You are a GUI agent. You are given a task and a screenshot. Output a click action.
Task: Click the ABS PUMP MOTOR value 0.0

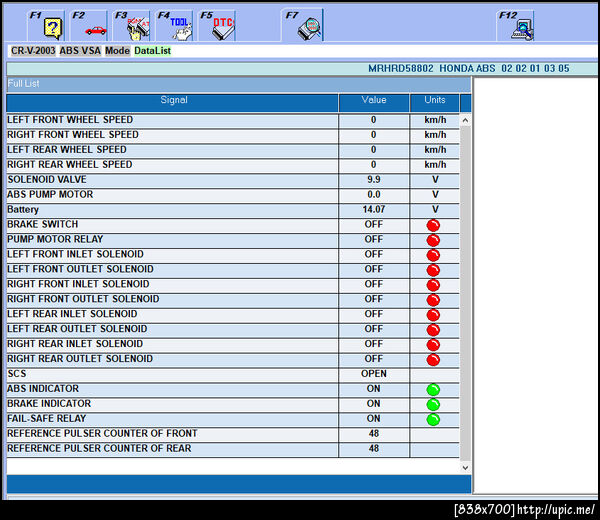(x=374, y=195)
